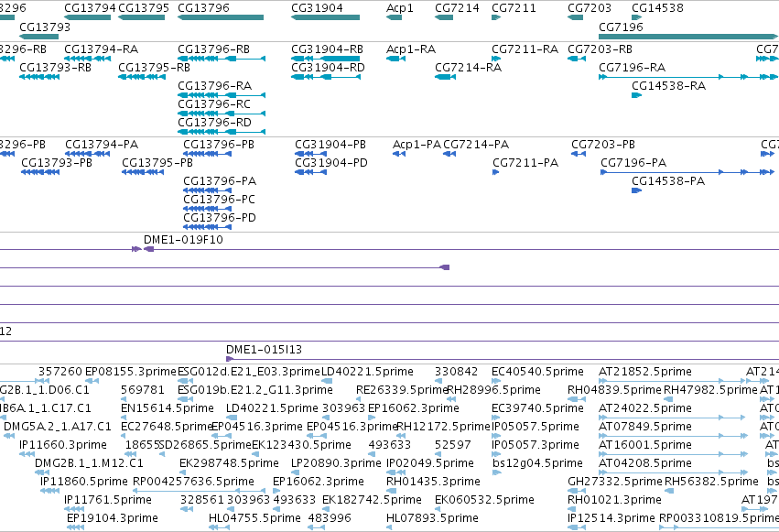779x532 pixels.
Task: Select protein CG13796-PA
Action: coord(220,181)
